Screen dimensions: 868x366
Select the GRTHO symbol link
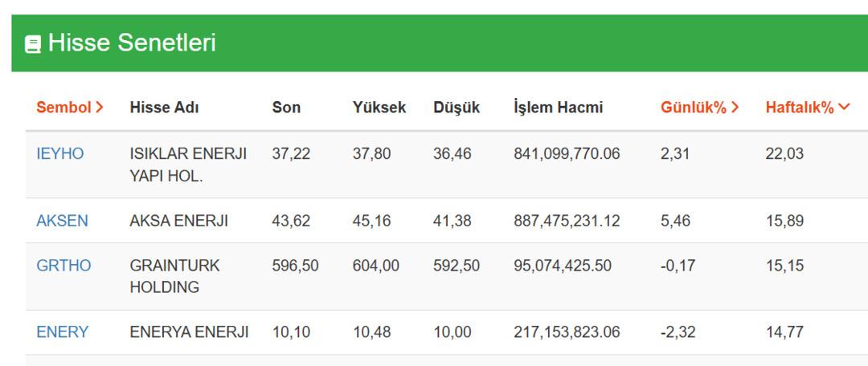pyautogui.click(x=63, y=266)
